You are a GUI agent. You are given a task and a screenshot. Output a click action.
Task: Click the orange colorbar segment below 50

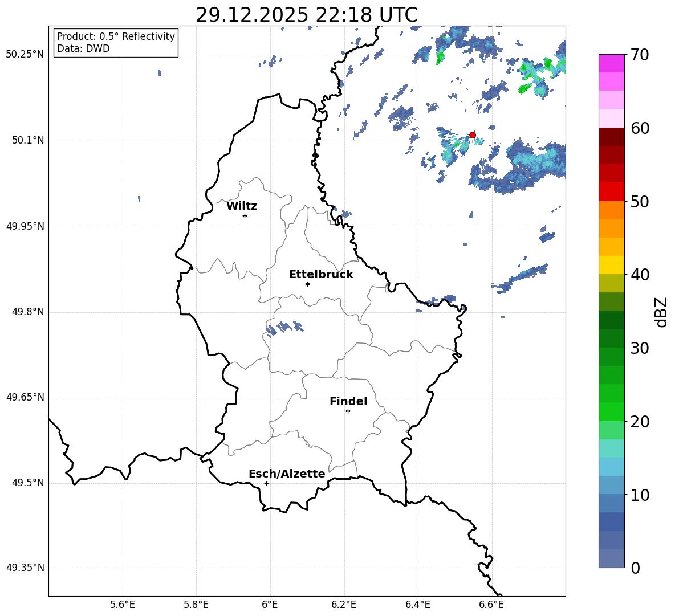[611, 210]
